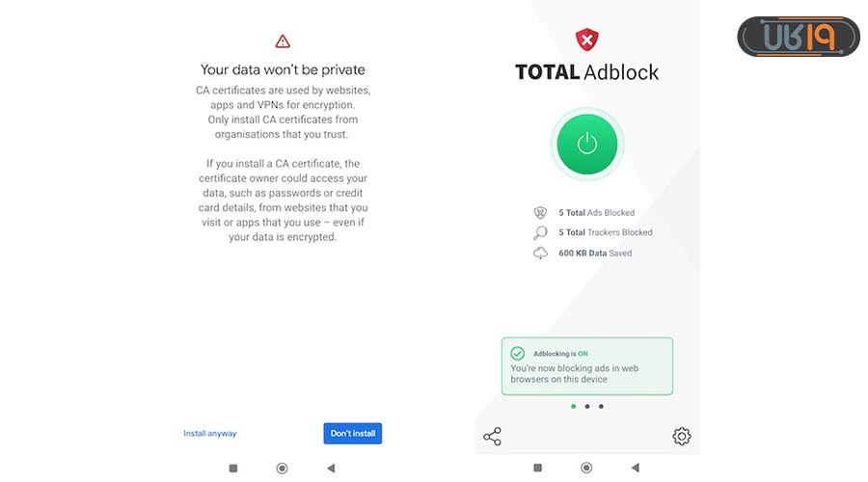
Task: Tap the Data Saved cloud icon
Action: [540, 254]
